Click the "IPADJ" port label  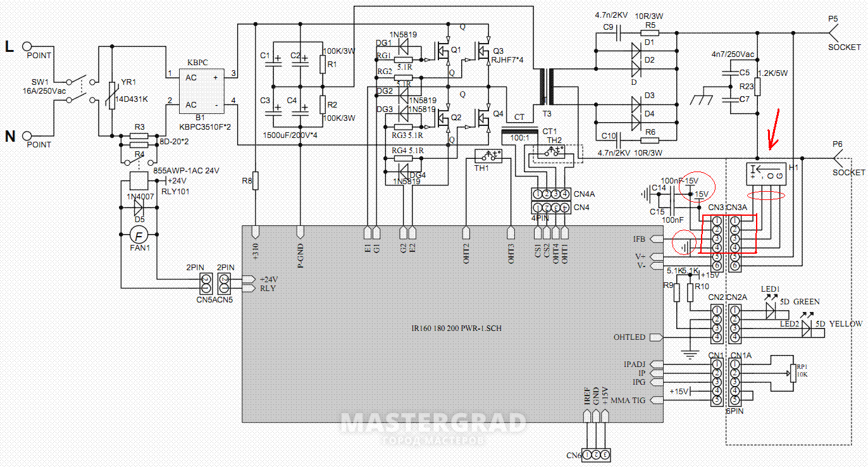click(x=635, y=364)
